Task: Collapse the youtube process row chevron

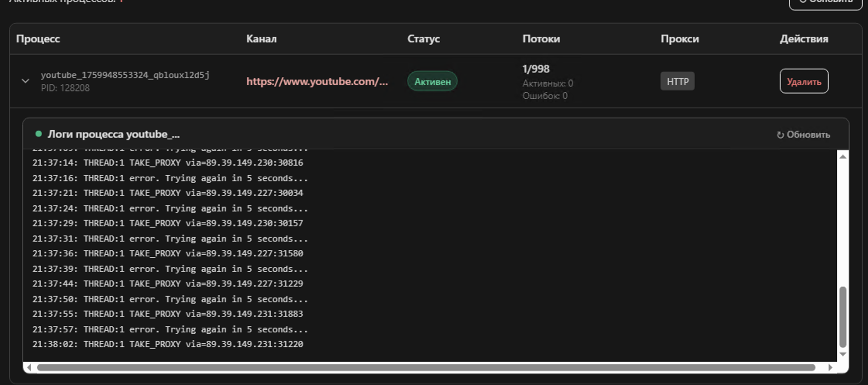Action: pyautogui.click(x=25, y=81)
